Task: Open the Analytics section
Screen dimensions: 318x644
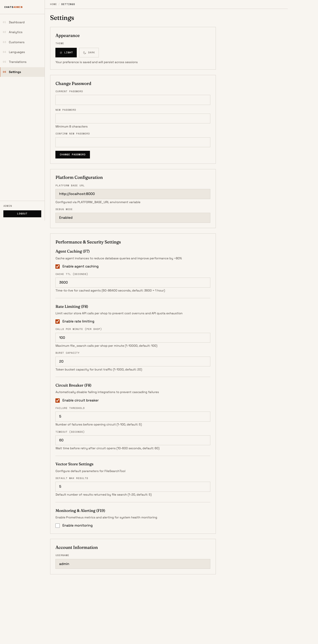Action: (16, 32)
